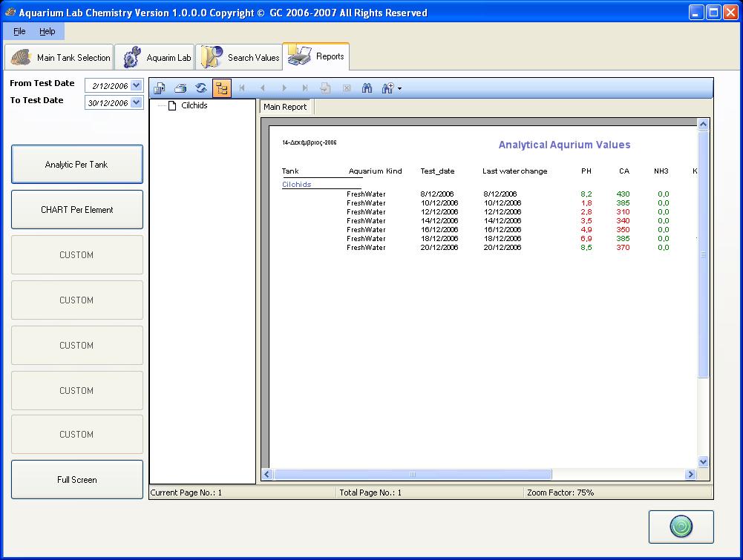This screenshot has height=560, width=743.
Task: Click the green swirl button at bottom right
Action: [x=681, y=527]
